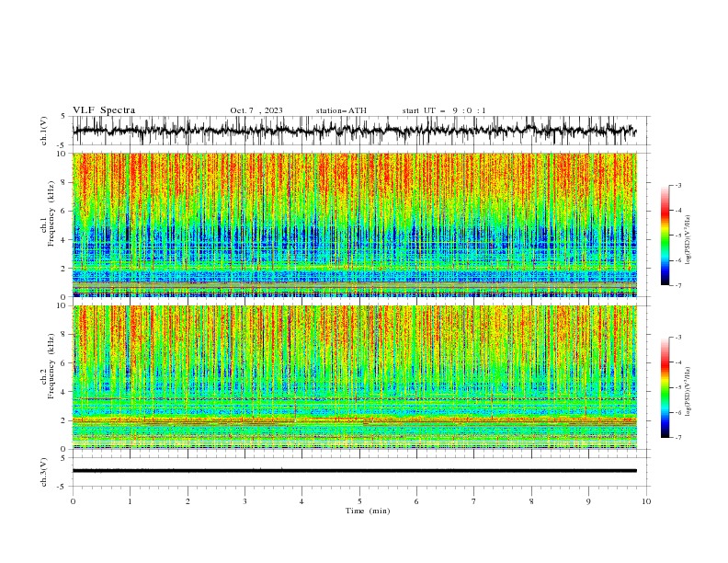
Task: Click the 'Time (min)' axis label
Action: (x=368, y=511)
